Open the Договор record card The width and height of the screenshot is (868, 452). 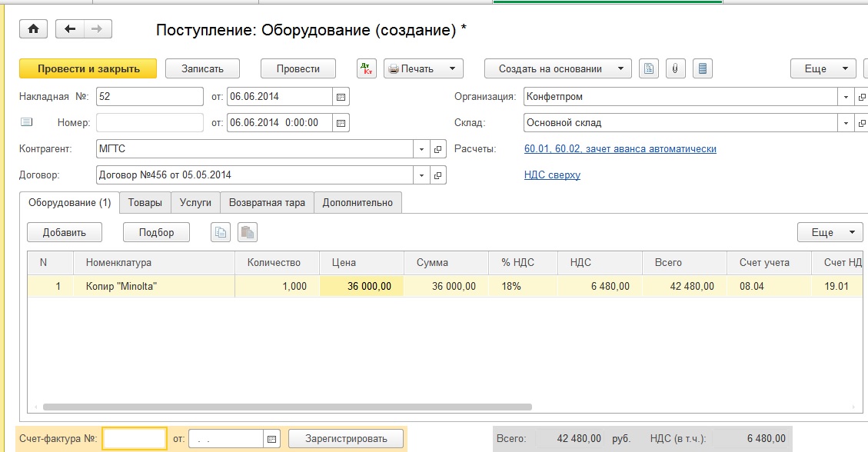438,175
